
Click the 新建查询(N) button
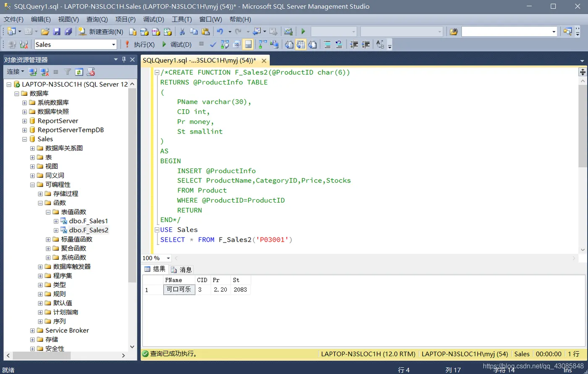click(x=101, y=32)
